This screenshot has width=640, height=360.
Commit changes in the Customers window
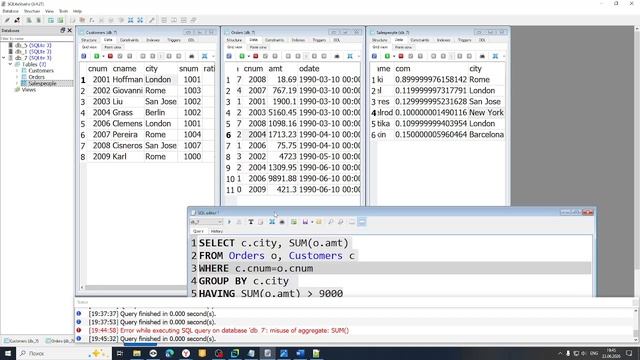(x=120, y=56)
